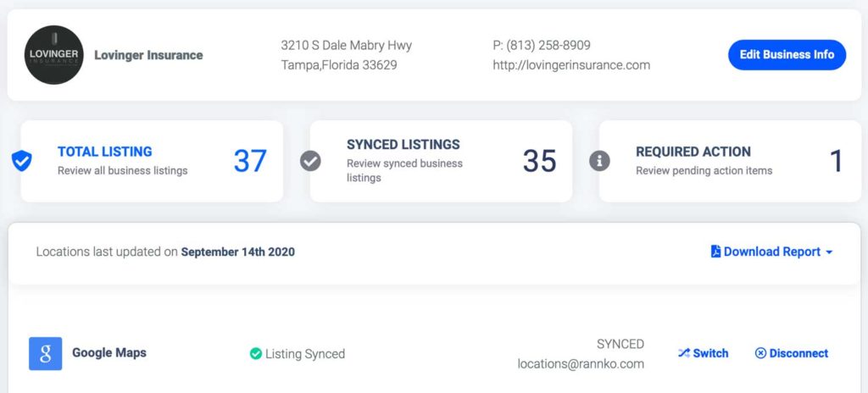The width and height of the screenshot is (868, 393).
Task: Click the Required Action info icon
Action: click(599, 161)
